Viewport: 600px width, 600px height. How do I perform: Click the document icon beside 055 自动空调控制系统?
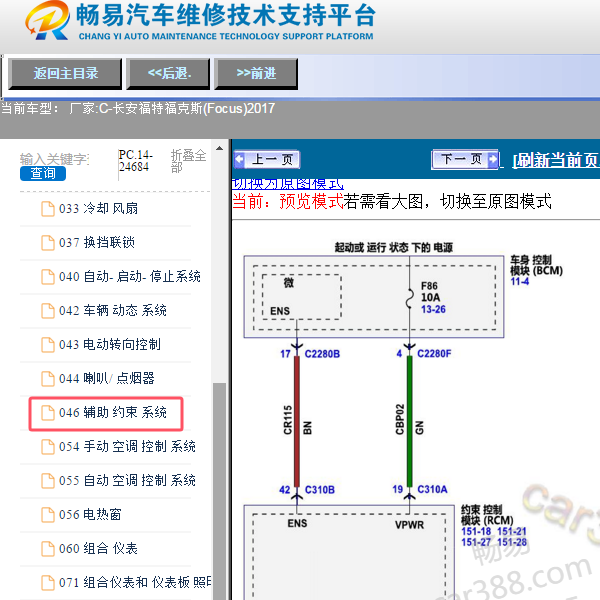tap(48, 481)
